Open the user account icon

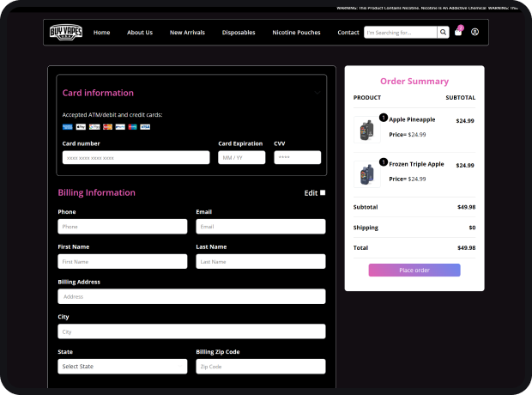click(475, 32)
